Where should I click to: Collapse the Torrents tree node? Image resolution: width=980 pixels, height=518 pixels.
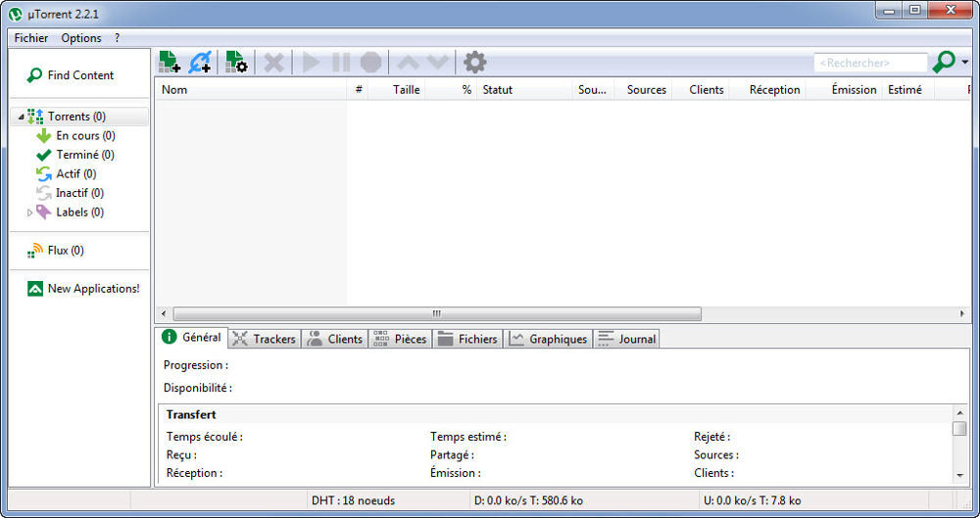click(22, 117)
